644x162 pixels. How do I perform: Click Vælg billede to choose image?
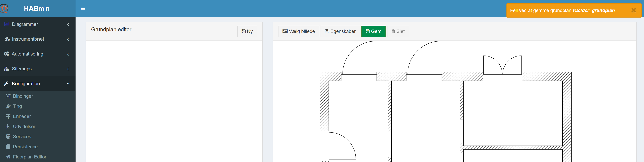(x=298, y=31)
